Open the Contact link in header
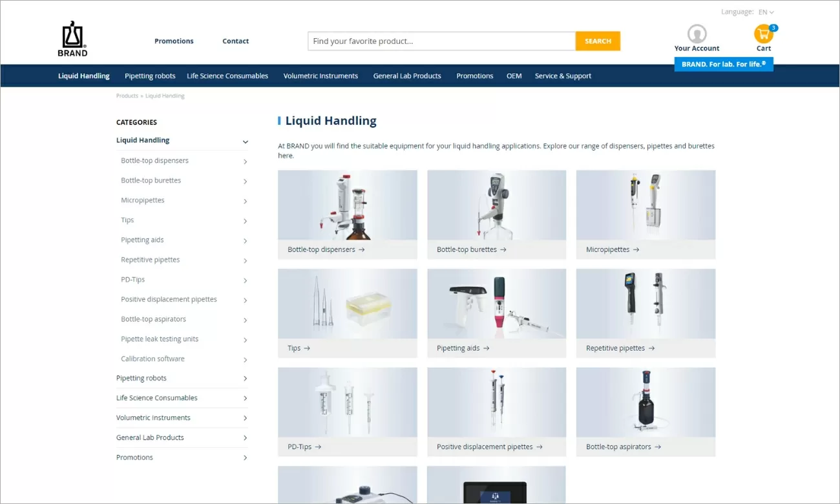Image resolution: width=840 pixels, height=504 pixels. 235,41
